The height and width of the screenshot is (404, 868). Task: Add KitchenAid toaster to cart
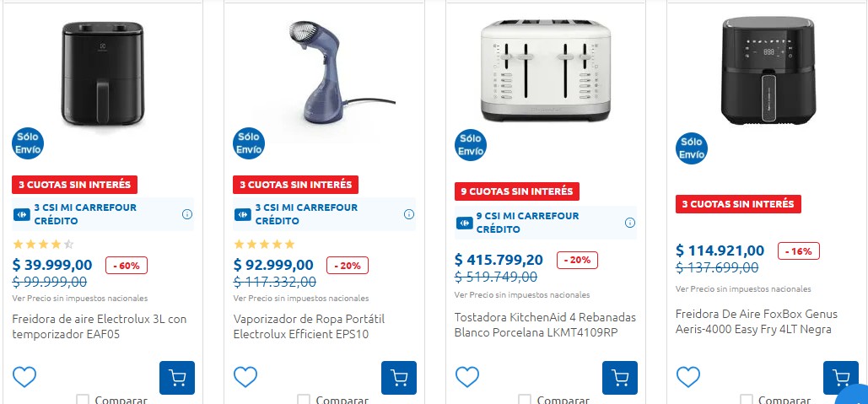pos(620,378)
